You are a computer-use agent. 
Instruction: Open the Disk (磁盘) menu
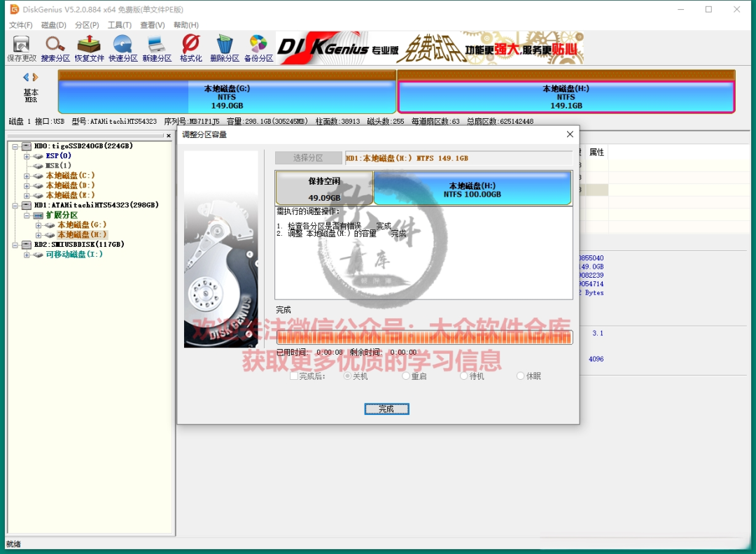(x=53, y=25)
